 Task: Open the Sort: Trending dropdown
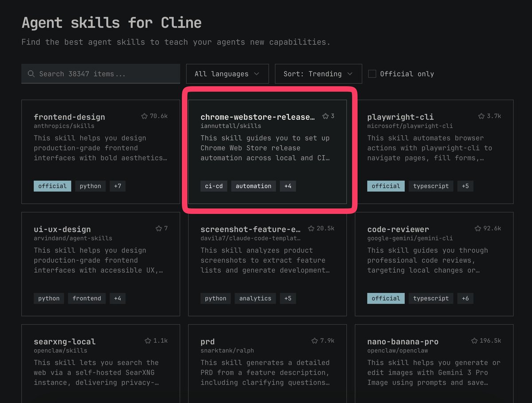pyautogui.click(x=318, y=74)
